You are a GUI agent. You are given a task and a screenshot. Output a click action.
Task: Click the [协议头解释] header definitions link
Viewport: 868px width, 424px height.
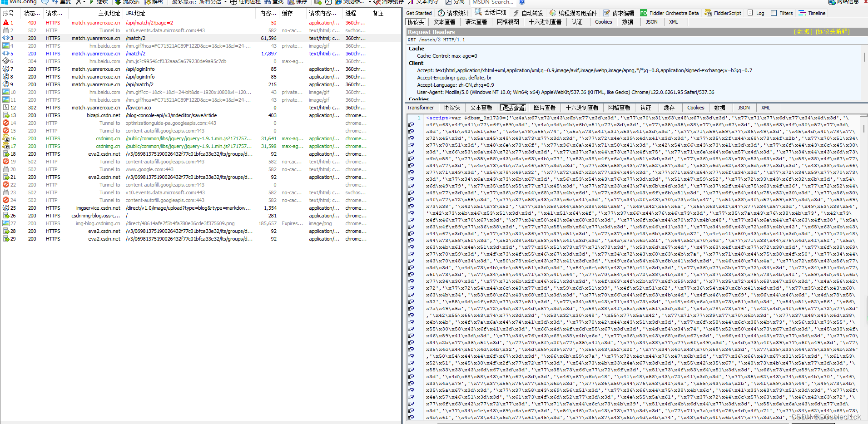tap(833, 32)
